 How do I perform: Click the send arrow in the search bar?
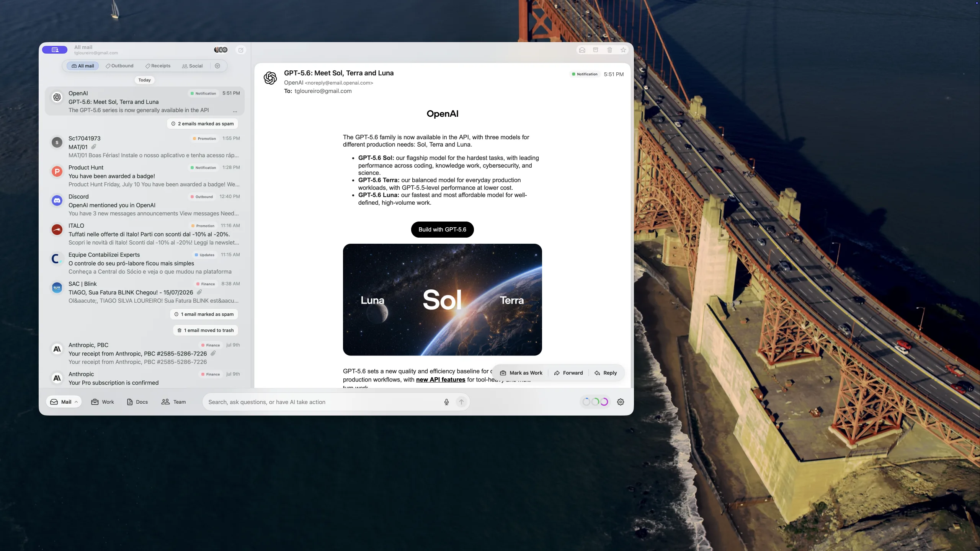(461, 402)
